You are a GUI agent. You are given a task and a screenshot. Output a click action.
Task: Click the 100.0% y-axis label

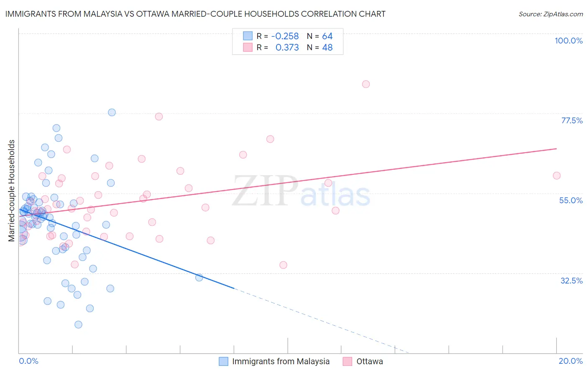[568, 41]
